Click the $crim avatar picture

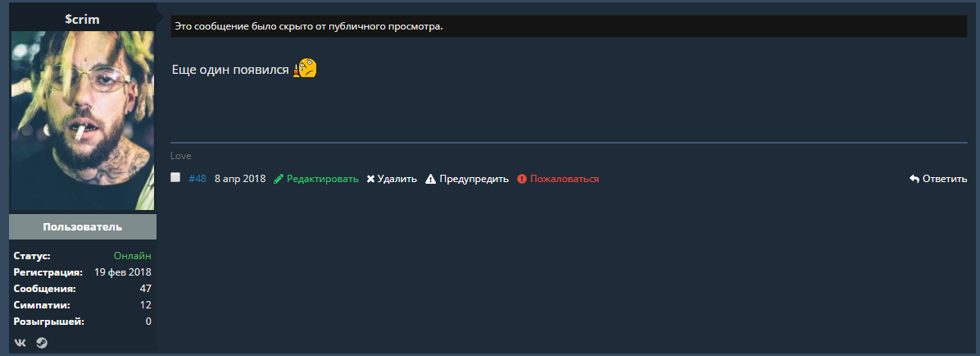coord(82,121)
